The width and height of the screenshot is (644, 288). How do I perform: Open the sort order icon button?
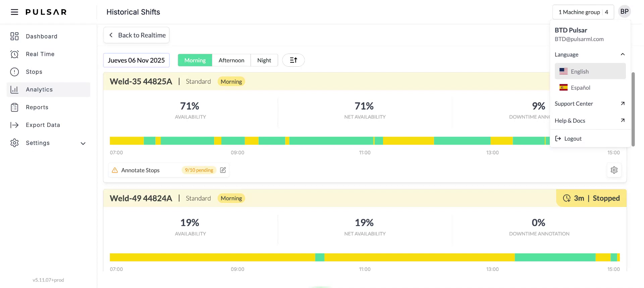293,60
